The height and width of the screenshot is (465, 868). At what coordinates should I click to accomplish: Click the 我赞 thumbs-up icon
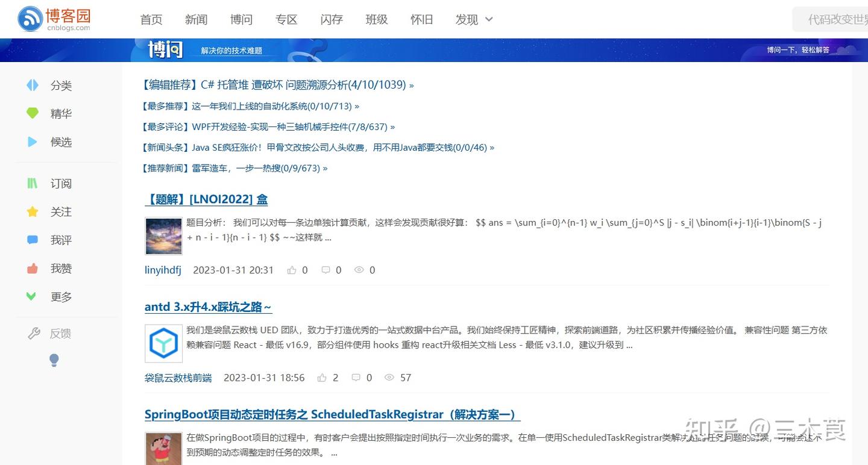click(33, 268)
